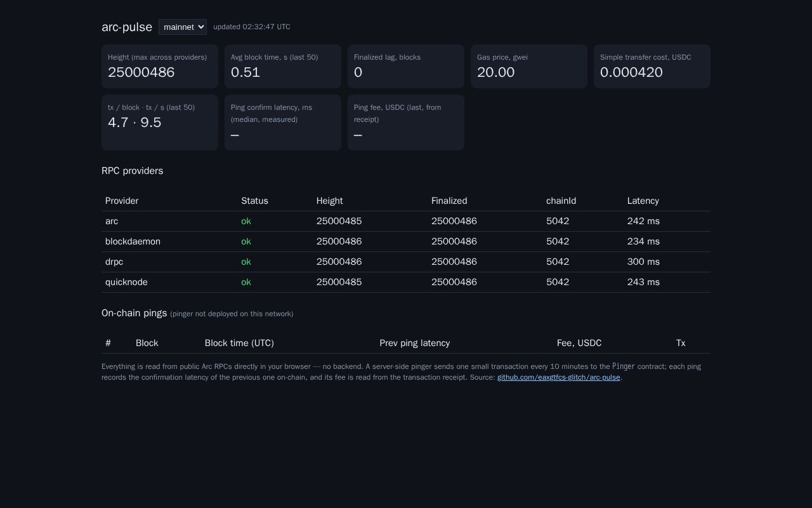
Task: Click the Fee, USDC column header
Action: [x=579, y=343]
